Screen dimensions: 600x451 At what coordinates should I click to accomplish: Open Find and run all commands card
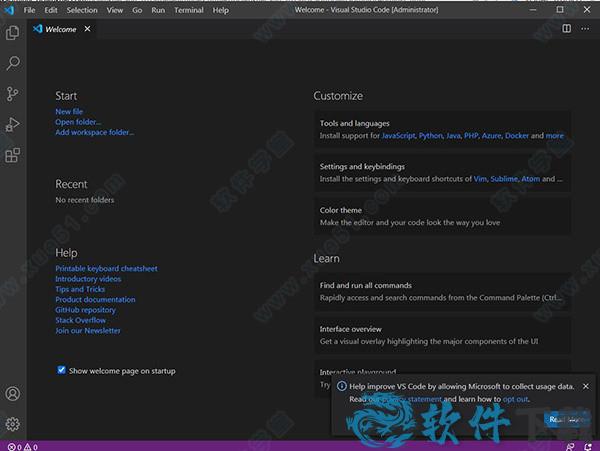tap(443, 291)
